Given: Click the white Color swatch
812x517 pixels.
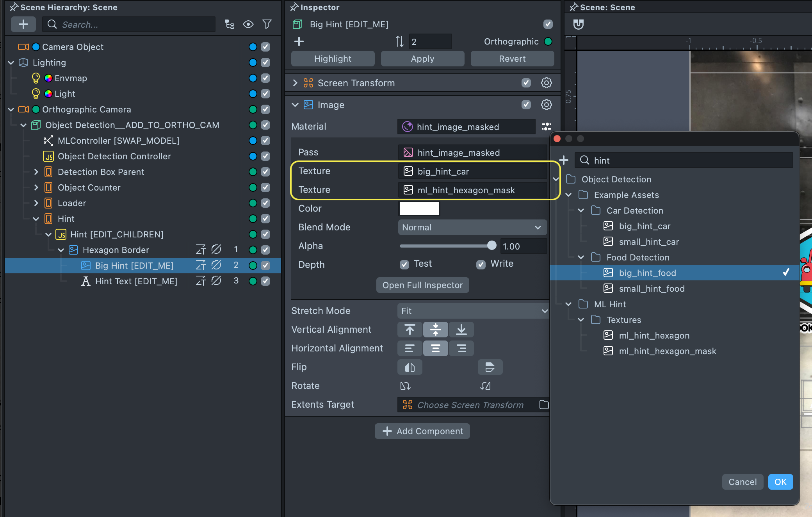Looking at the screenshot, I should tap(419, 209).
